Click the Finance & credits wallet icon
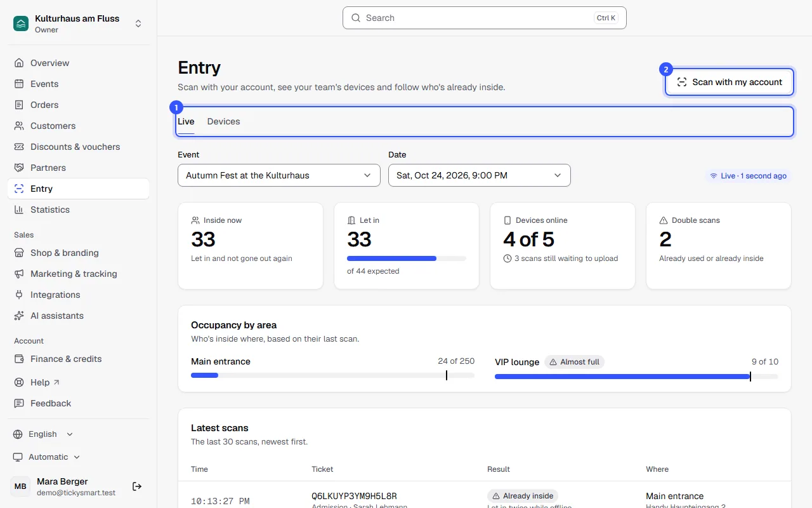Image resolution: width=812 pixels, height=508 pixels. click(19, 359)
